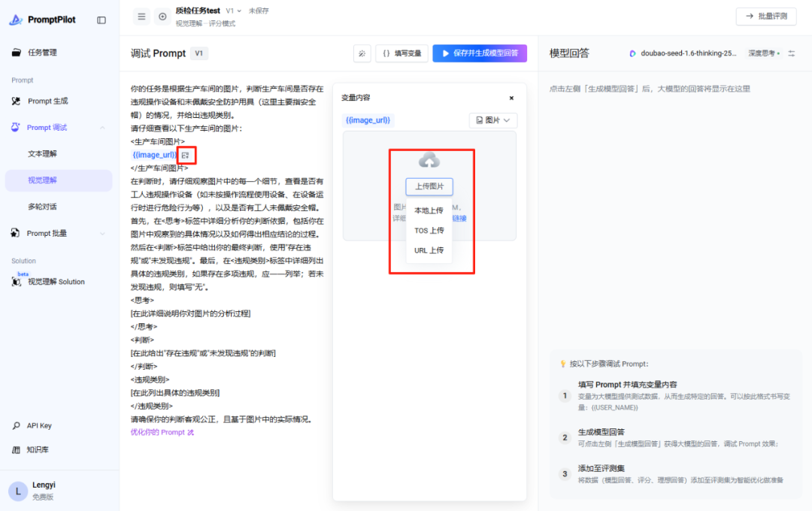Select 本地上传 from the upload menu
The image size is (812, 511).
[429, 210]
